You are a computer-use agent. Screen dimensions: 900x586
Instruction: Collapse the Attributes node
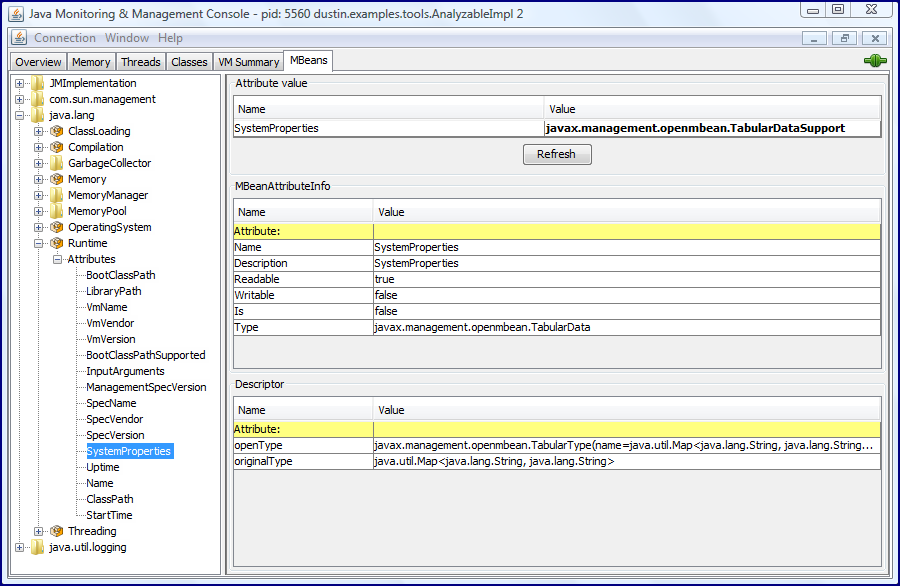[x=57, y=259]
